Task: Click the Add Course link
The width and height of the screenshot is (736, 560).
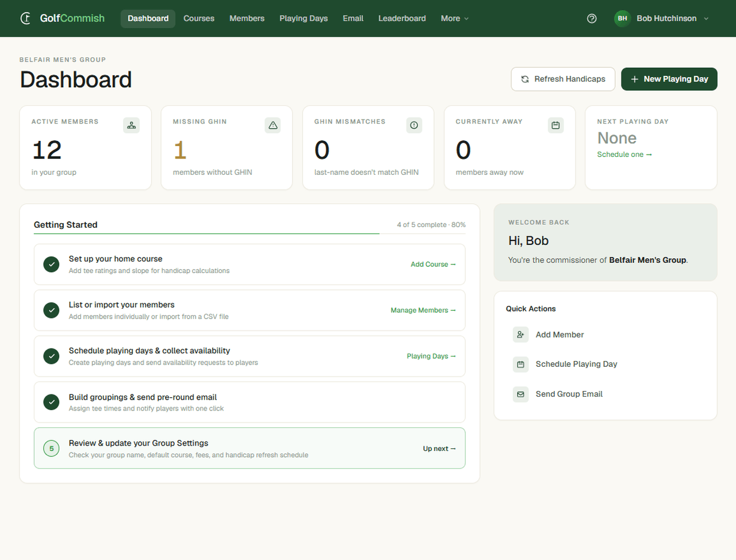Action: pos(433,264)
